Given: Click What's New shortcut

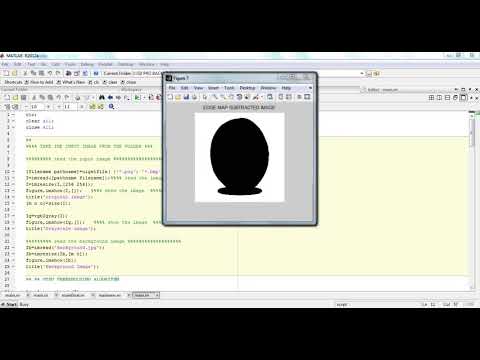Looking at the screenshot, I should pyautogui.click(x=71, y=82).
